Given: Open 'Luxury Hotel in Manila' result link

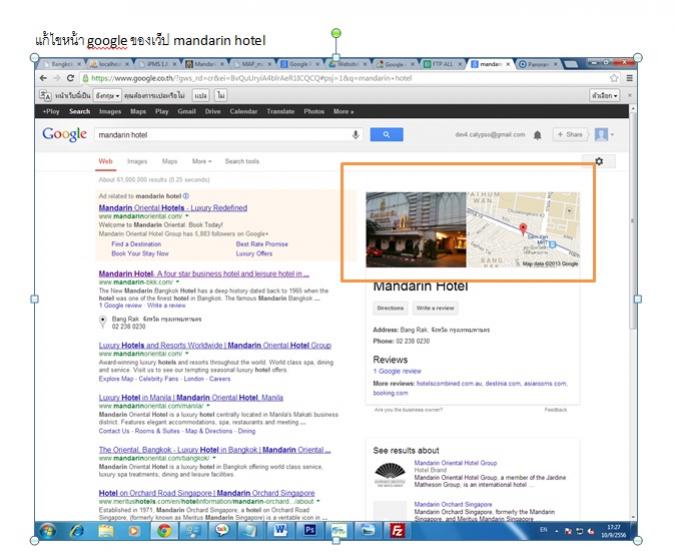Looking at the screenshot, I should pyautogui.click(x=191, y=398).
